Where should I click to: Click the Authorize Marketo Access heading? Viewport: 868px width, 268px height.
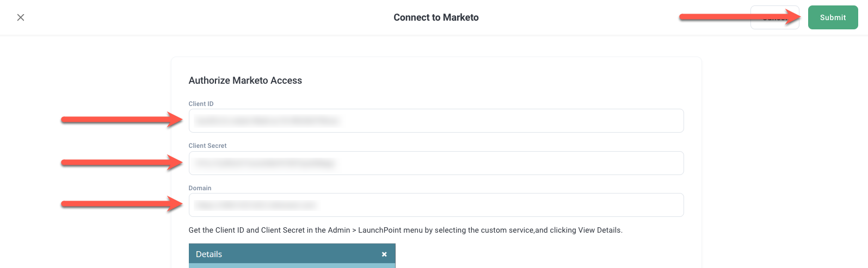pyautogui.click(x=245, y=80)
